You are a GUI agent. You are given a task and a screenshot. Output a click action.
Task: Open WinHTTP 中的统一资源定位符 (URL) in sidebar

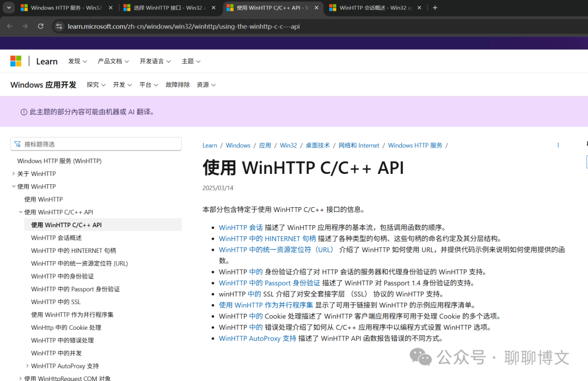tap(79, 263)
